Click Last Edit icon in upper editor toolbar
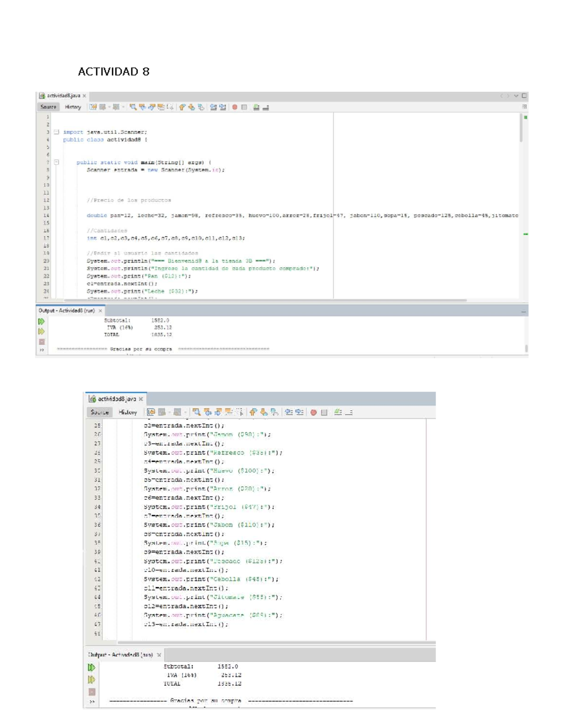The height and width of the screenshot is (728, 563). [x=93, y=107]
